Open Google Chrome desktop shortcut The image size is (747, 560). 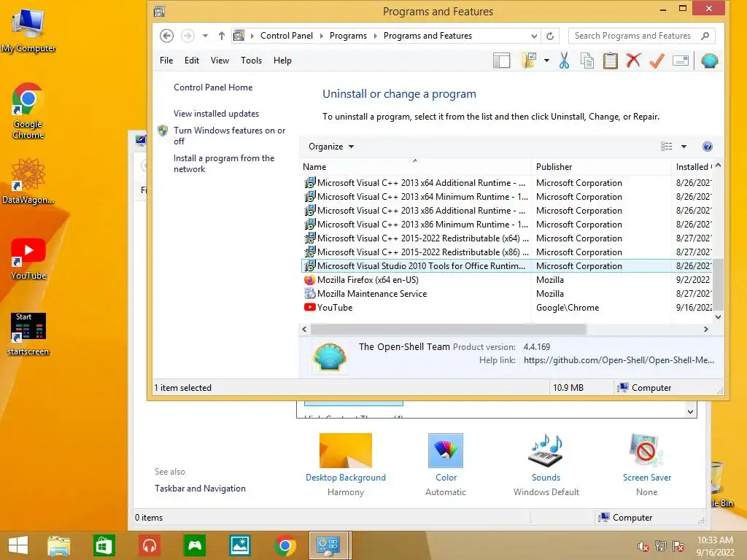coord(28,112)
